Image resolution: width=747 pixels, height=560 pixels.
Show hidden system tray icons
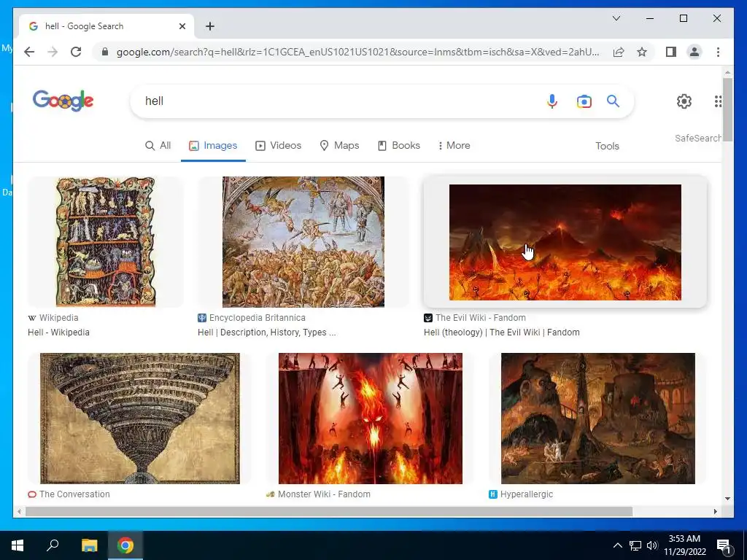pos(617,545)
